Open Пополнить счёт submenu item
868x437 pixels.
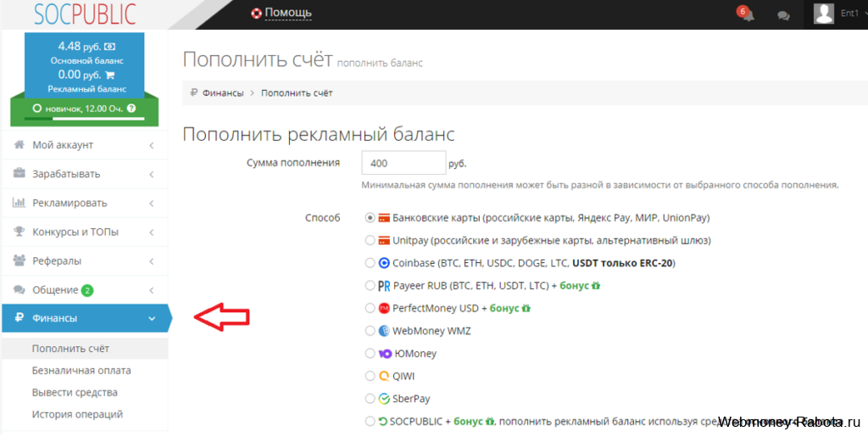(71, 349)
